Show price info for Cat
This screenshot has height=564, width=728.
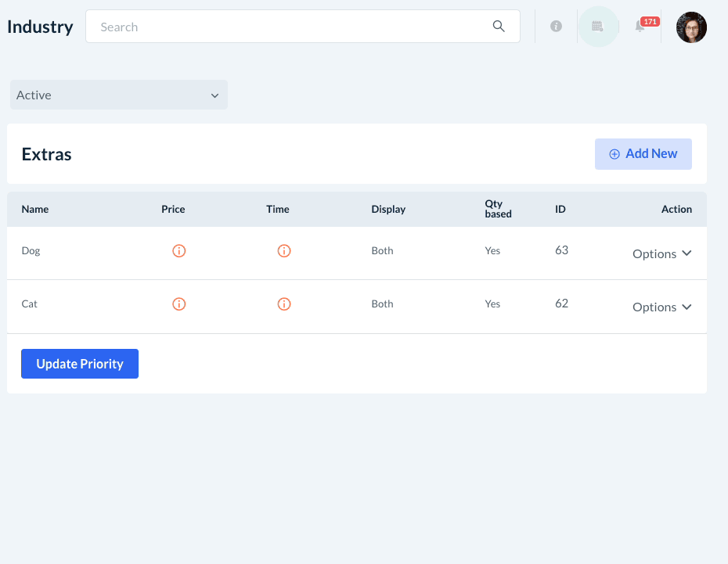click(x=178, y=304)
